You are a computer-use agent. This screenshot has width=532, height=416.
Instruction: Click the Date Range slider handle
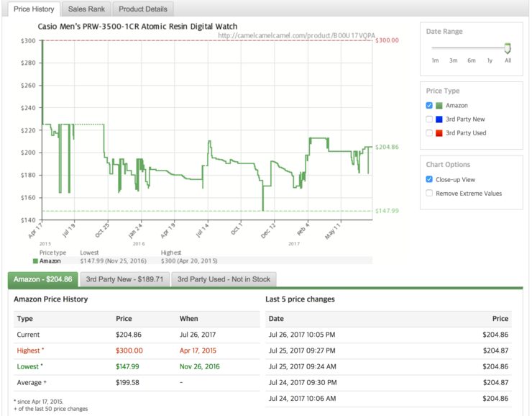pyautogui.click(x=508, y=48)
